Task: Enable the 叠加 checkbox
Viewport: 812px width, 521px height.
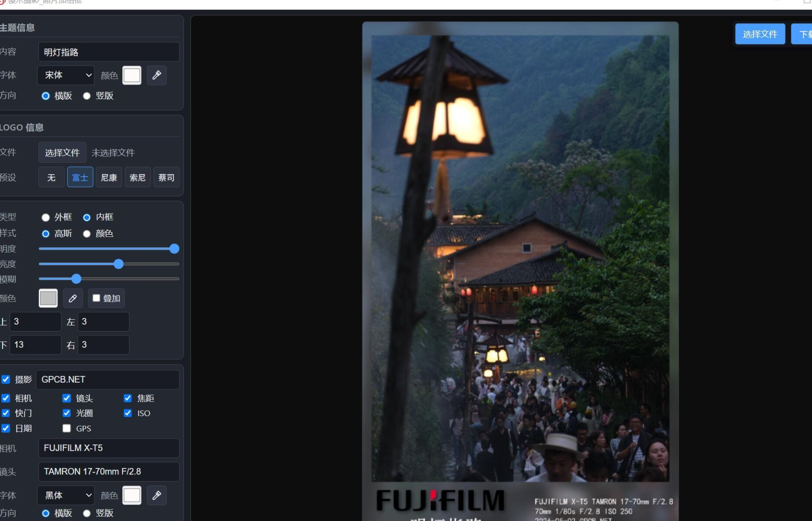Action: pos(96,298)
